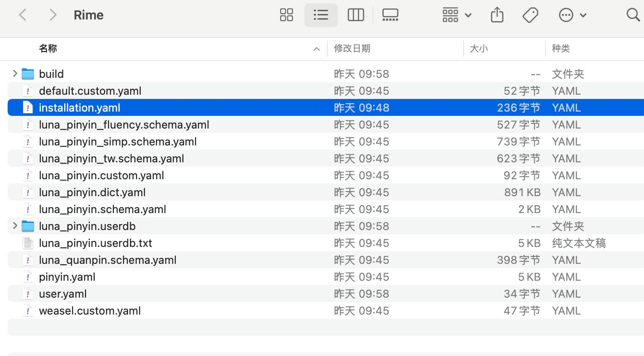Select user.yaml file name
Viewport: 644px width, 356px height.
point(63,294)
